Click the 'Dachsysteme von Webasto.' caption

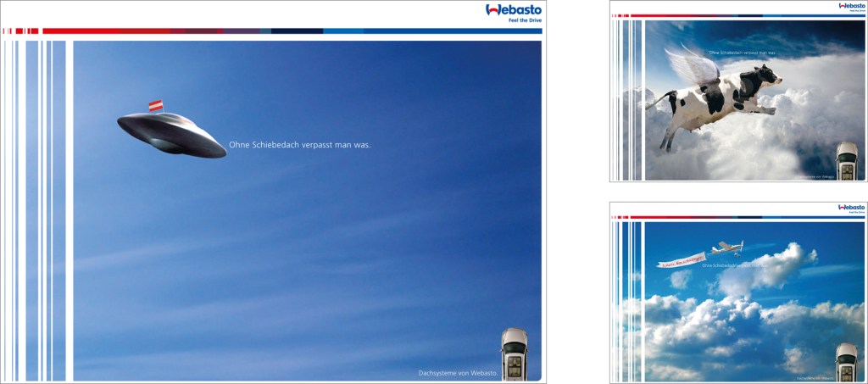459,374
